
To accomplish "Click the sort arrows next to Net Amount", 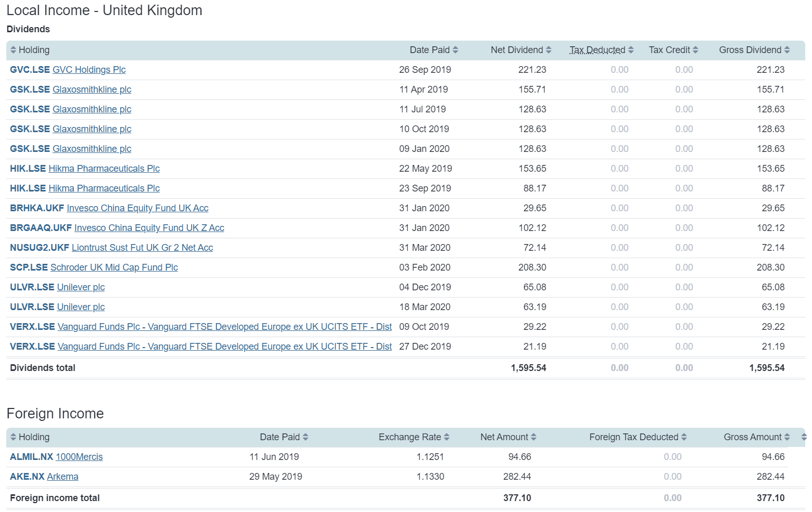I will tap(534, 437).
